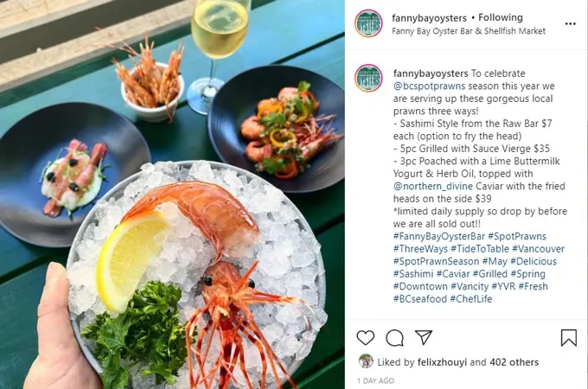The image size is (588, 389).
Task: Open Fanny Bay Oyster Bar & Shellfish Market location
Action: pos(469,31)
